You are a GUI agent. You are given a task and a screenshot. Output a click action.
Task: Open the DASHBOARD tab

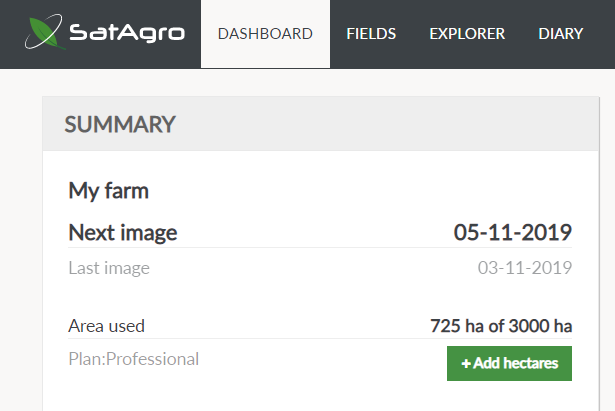[265, 34]
